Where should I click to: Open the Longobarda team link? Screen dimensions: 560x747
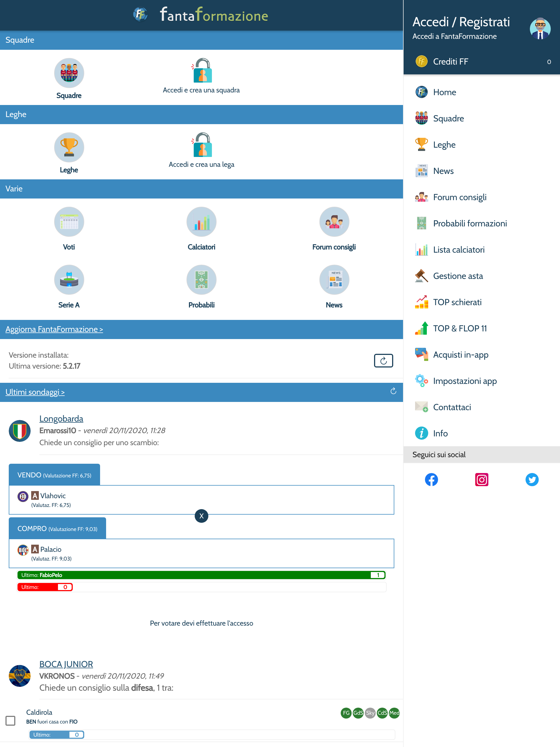61,419
